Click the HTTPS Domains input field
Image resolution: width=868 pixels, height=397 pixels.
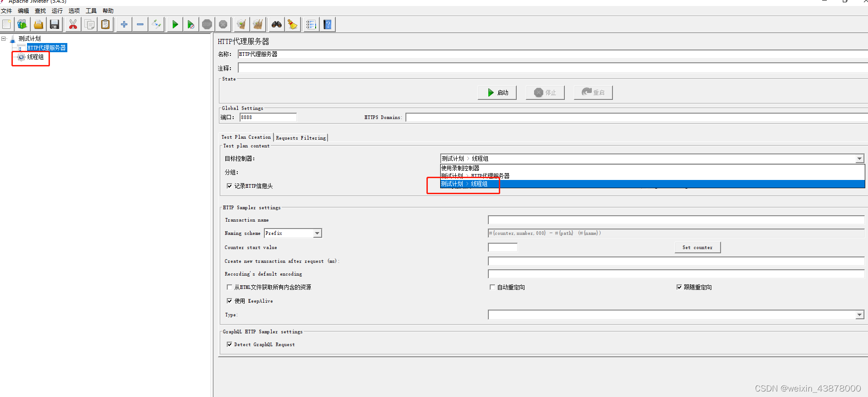coord(637,118)
